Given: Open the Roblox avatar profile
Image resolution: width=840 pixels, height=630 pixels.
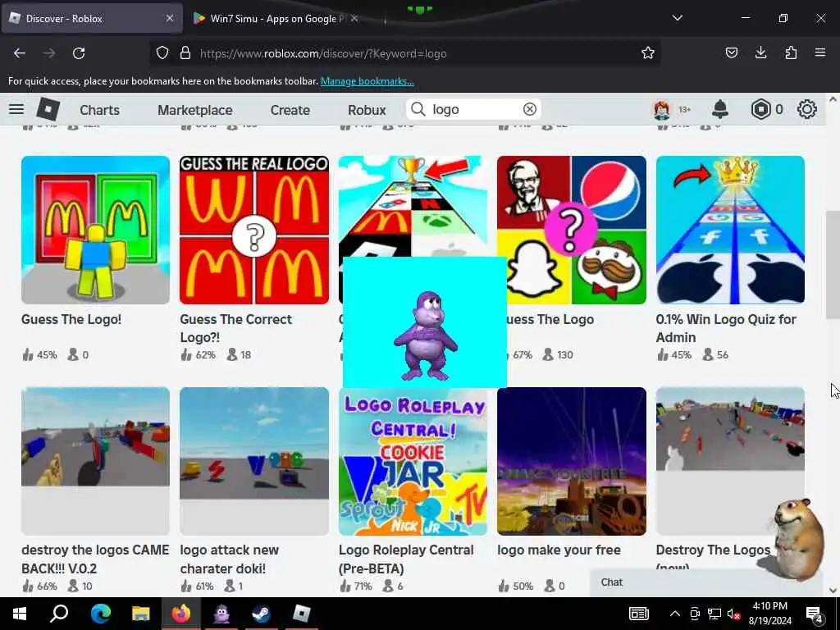Looking at the screenshot, I should click(x=662, y=110).
